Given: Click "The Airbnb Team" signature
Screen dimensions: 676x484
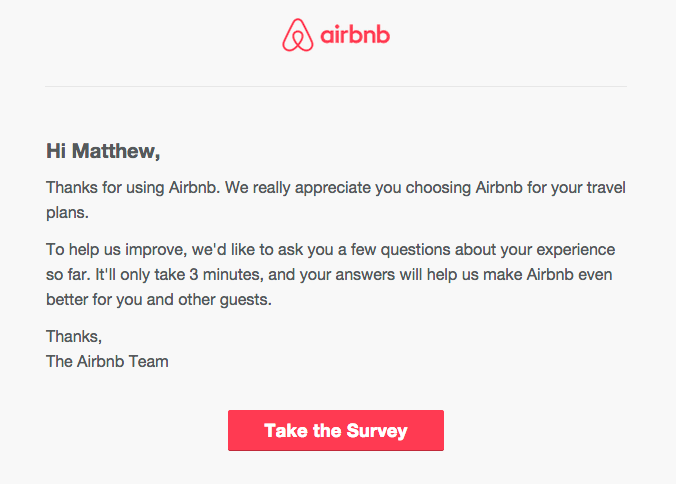Looking at the screenshot, I should pyautogui.click(x=107, y=362).
